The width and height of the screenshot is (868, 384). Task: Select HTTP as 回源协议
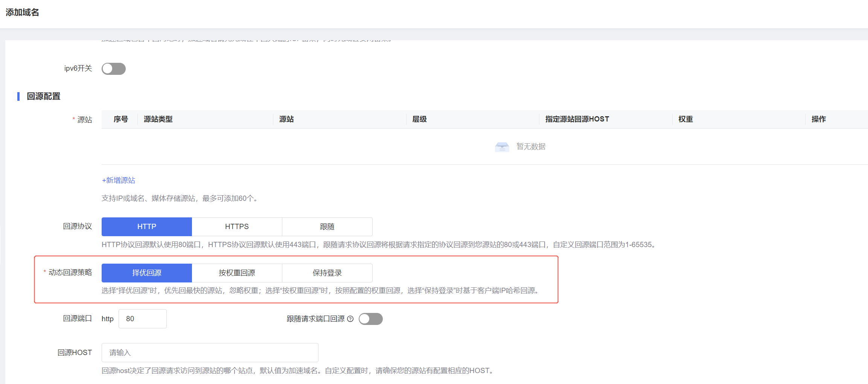(147, 227)
